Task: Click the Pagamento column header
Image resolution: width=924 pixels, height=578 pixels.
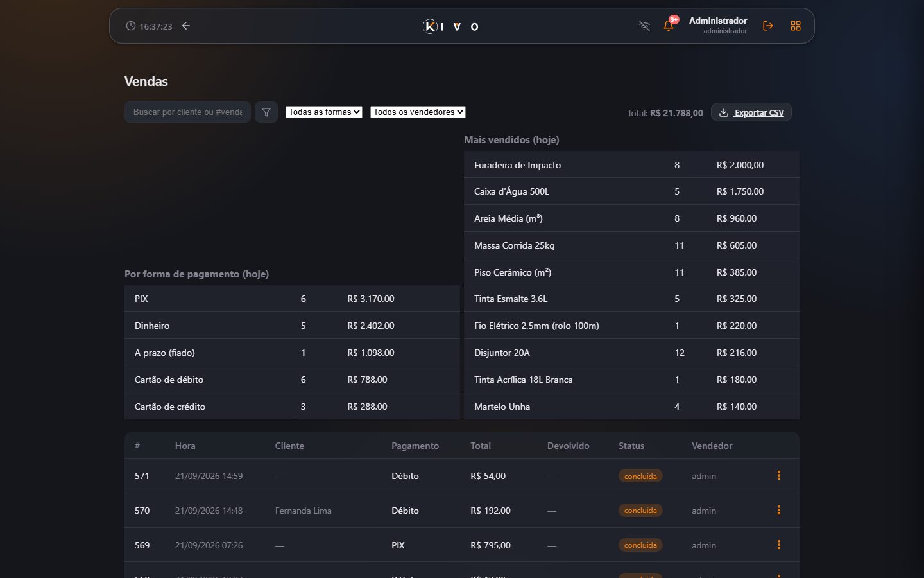Action: pyautogui.click(x=415, y=446)
